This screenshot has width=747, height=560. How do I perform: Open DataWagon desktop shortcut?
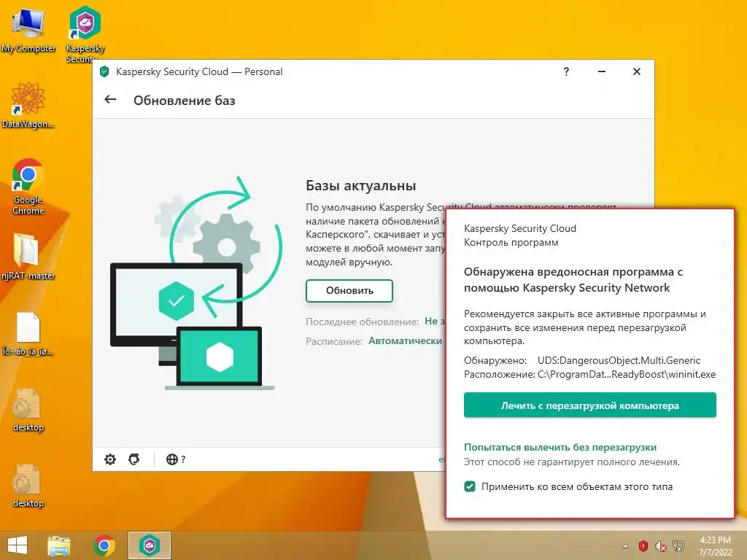coord(28,106)
